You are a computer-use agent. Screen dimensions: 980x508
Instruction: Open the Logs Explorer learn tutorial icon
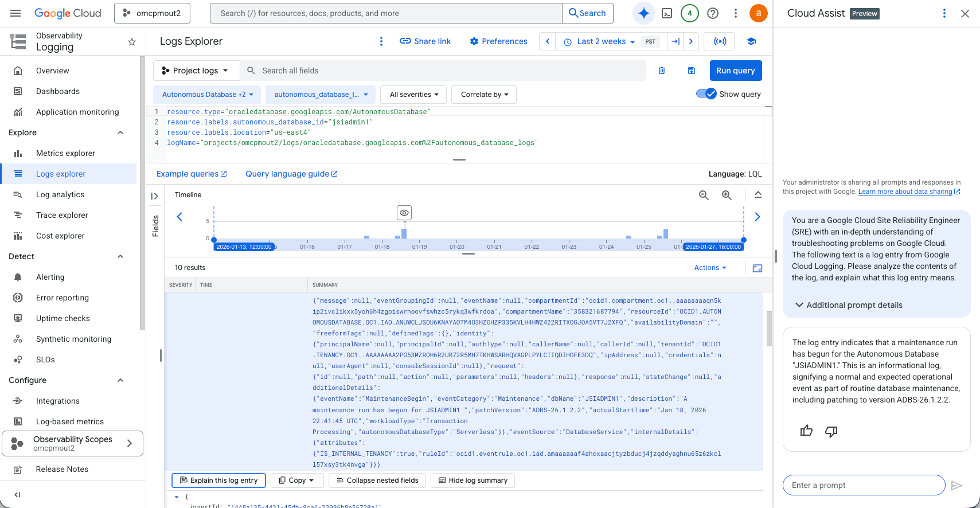[x=751, y=41]
